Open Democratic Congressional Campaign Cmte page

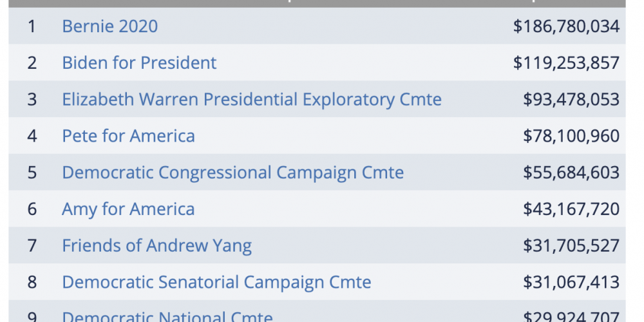[x=232, y=173]
